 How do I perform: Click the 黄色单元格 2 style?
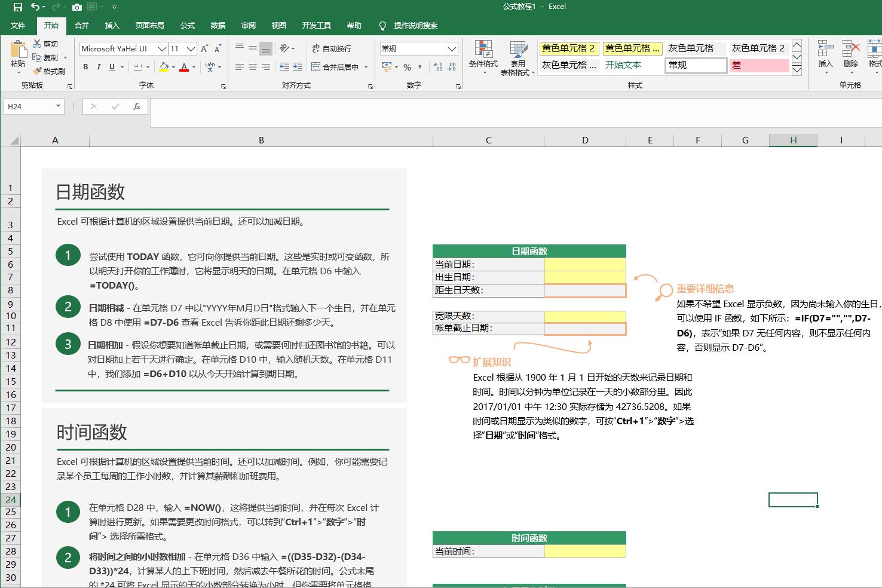(567, 48)
